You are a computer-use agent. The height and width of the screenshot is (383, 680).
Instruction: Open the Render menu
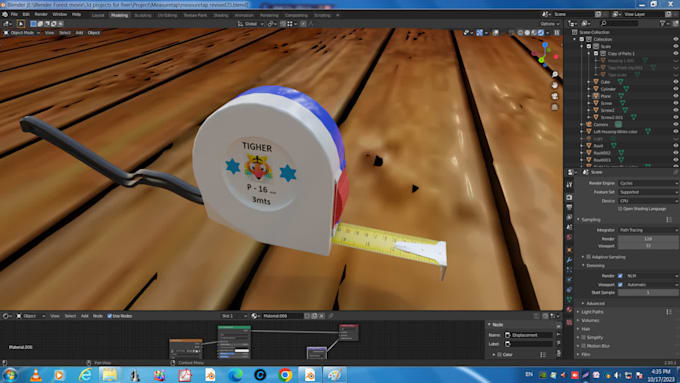pos(41,14)
